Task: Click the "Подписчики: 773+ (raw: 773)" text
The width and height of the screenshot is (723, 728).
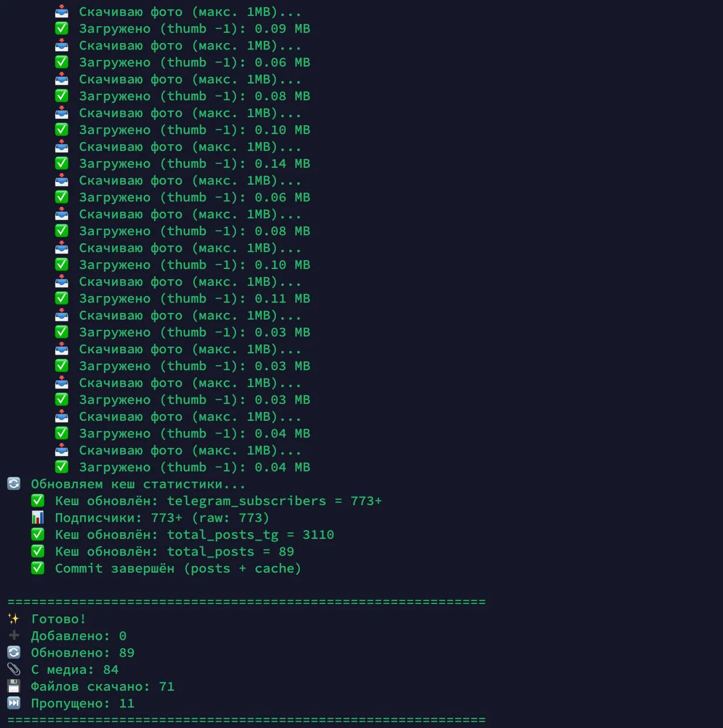Action: click(161, 518)
